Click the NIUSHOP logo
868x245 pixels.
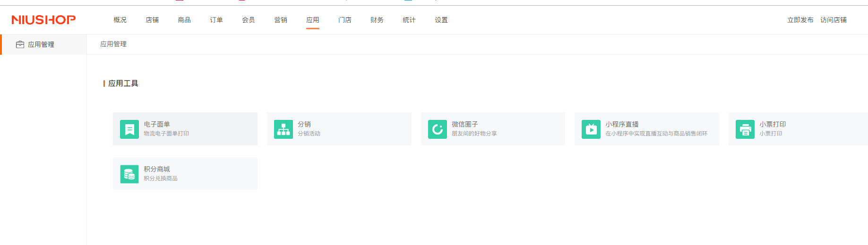coord(43,20)
